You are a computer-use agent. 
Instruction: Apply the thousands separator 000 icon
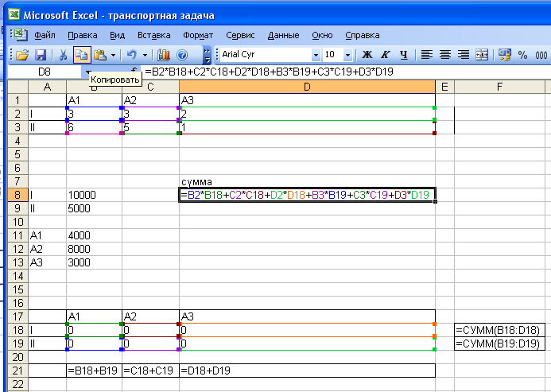(x=541, y=55)
